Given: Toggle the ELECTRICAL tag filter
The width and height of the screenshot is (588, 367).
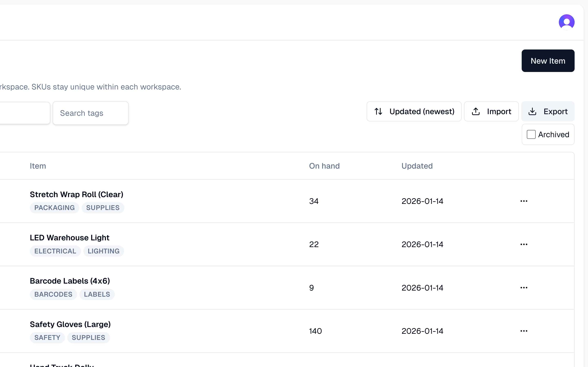Looking at the screenshot, I should click(x=55, y=251).
